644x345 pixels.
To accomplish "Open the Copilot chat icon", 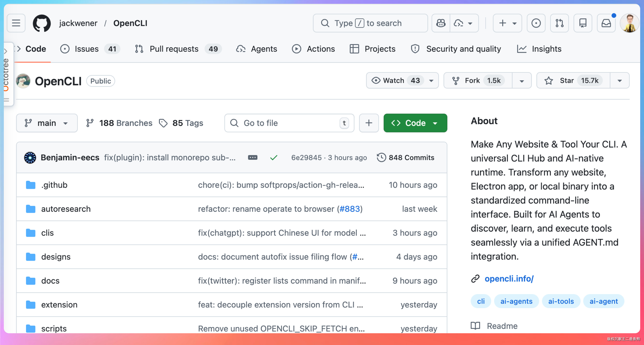I will (441, 23).
